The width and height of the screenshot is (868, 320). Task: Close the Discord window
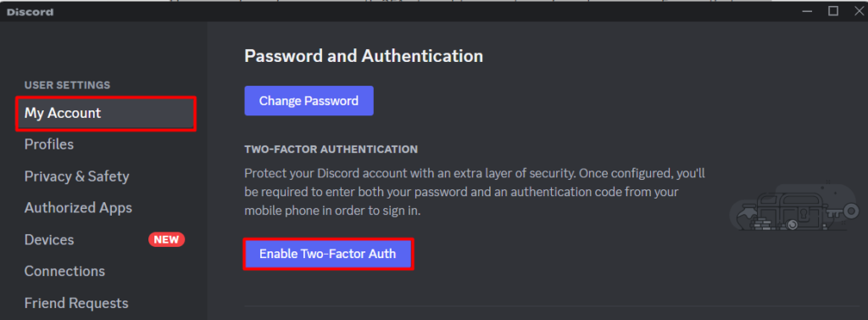pyautogui.click(x=859, y=10)
